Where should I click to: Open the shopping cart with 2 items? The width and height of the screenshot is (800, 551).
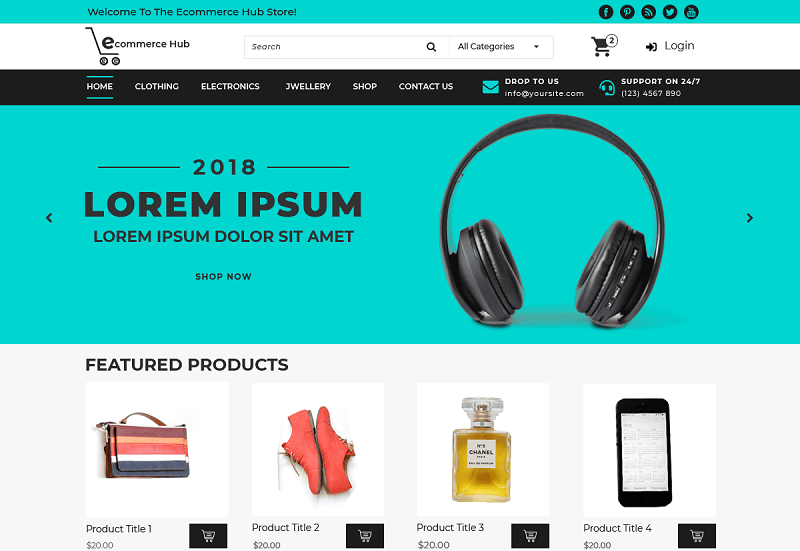click(604, 45)
